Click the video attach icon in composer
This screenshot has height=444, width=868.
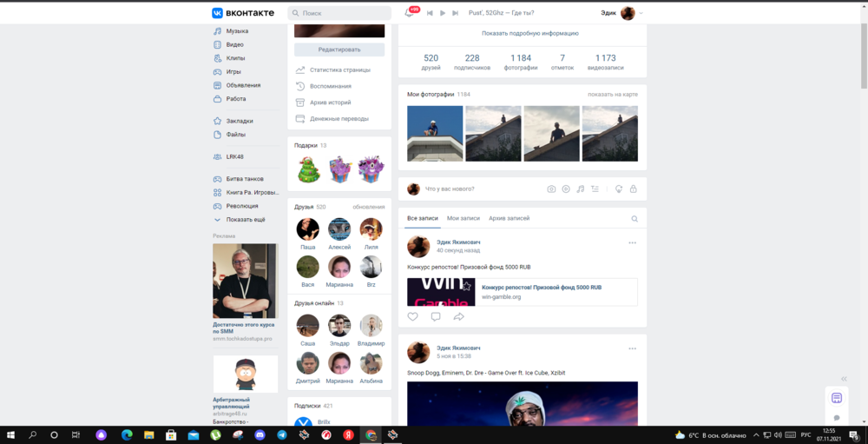(x=566, y=189)
